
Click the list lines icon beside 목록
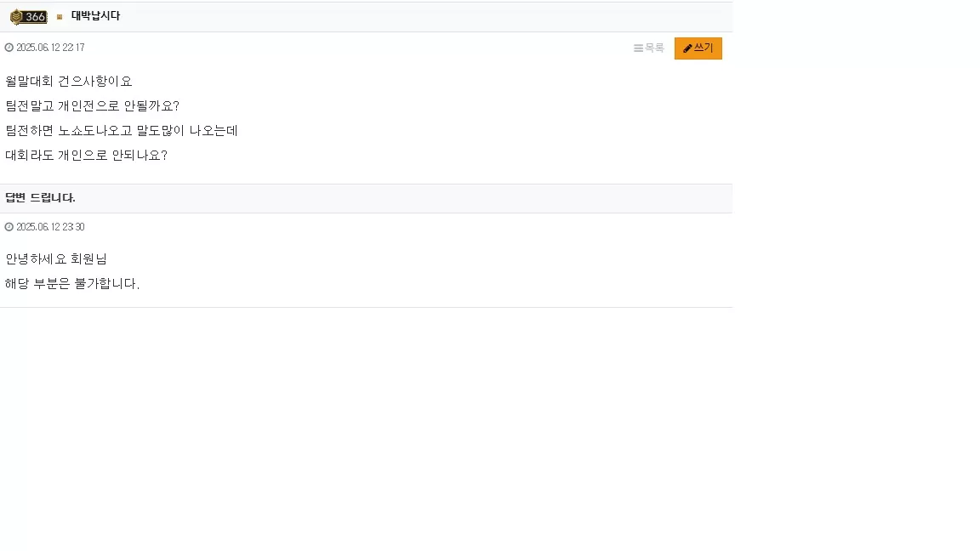[x=638, y=48]
